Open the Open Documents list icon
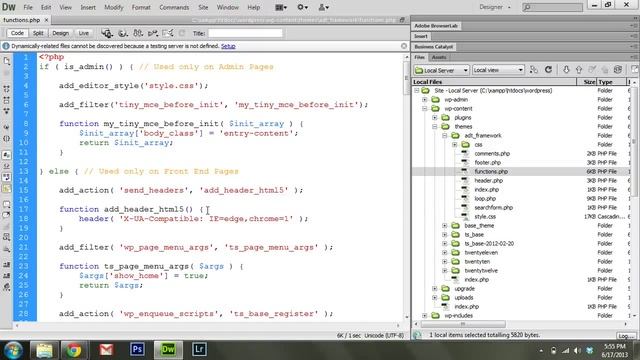The height and width of the screenshot is (360, 640). click(x=7, y=61)
